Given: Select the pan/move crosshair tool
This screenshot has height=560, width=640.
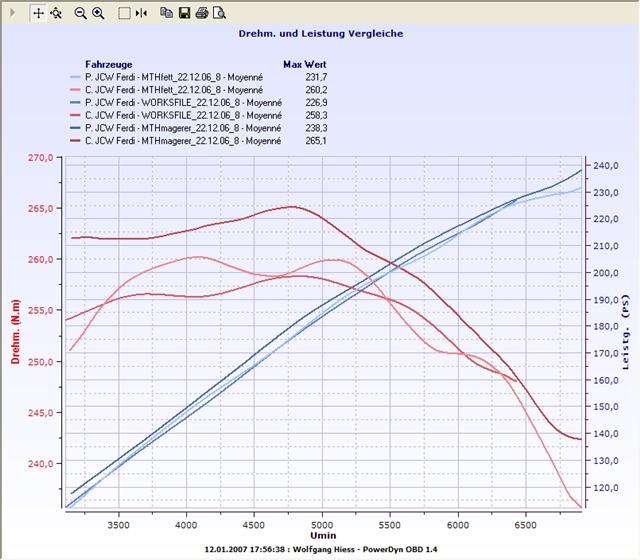Looking at the screenshot, I should 39,14.
